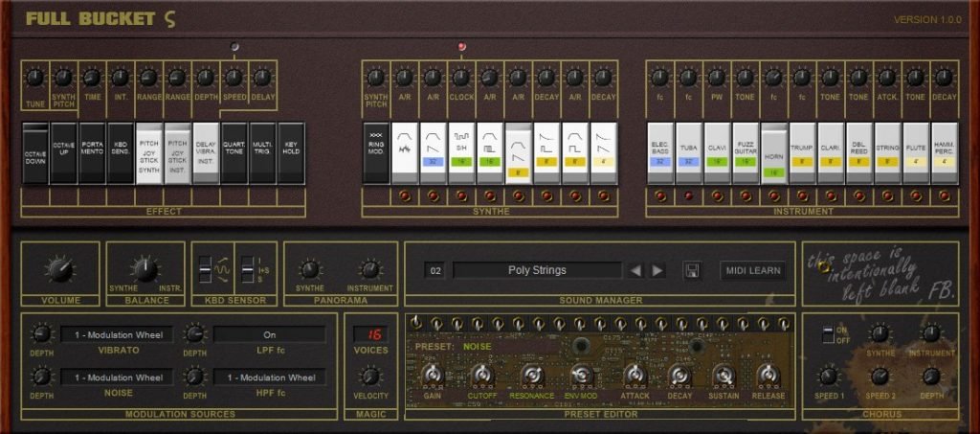Click red LED under Elec. Bass tab
The height and width of the screenshot is (434, 980).
click(660, 195)
